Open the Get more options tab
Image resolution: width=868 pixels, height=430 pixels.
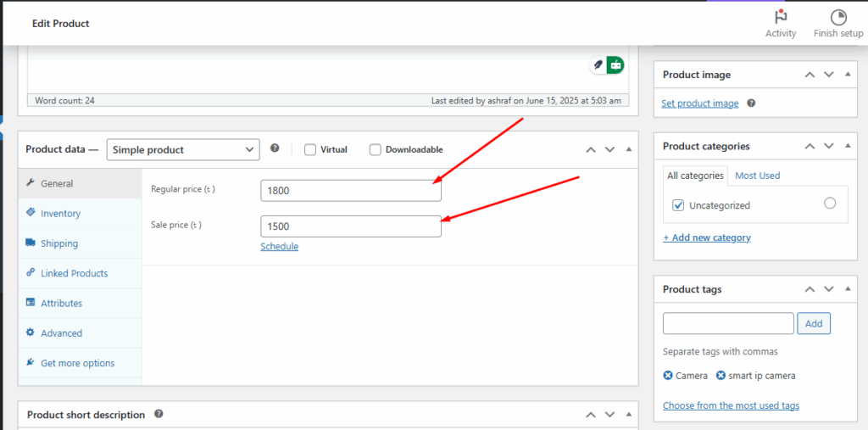tap(81, 363)
